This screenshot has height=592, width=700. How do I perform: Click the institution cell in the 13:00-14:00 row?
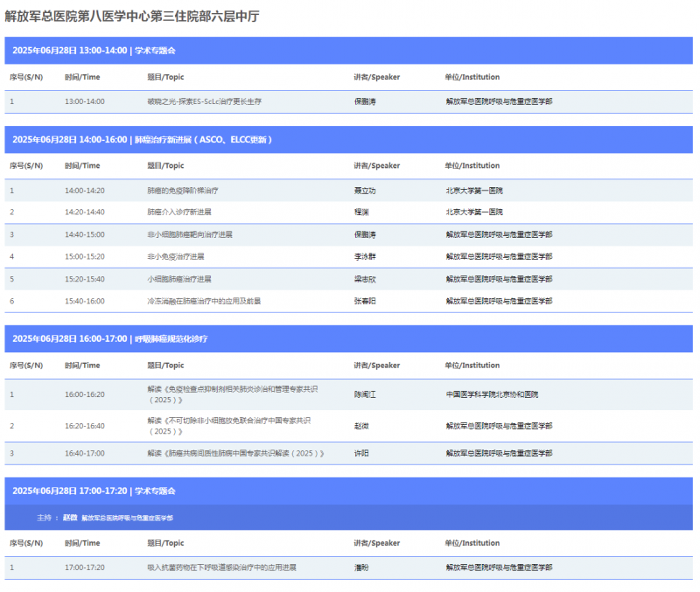(499, 101)
